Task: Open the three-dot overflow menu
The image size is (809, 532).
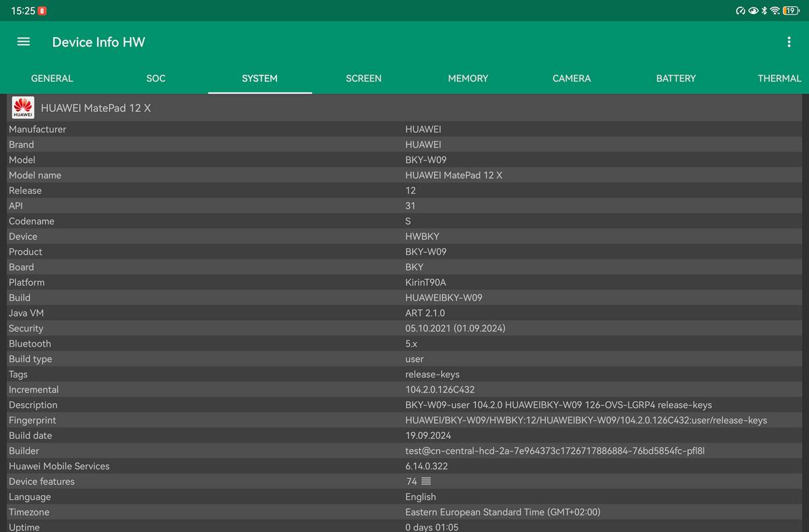Action: coord(789,42)
